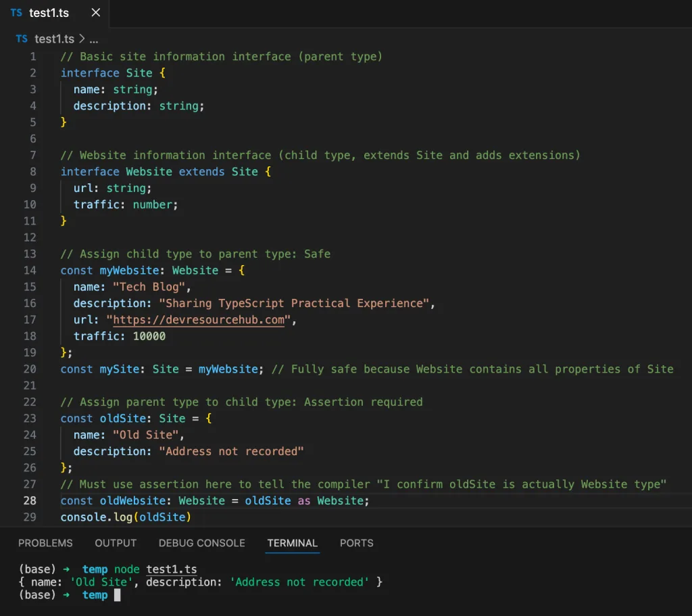Select the word Website on line 8
The image size is (692, 616).
[x=148, y=171]
